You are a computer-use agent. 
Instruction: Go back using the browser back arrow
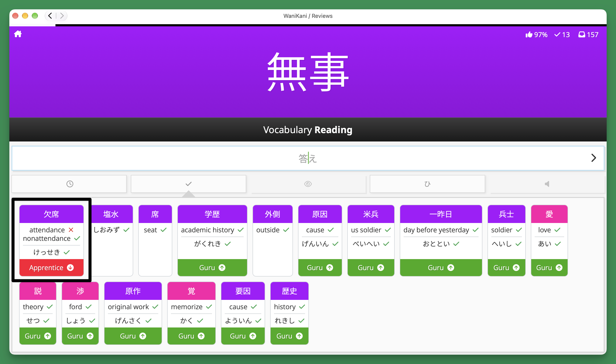pyautogui.click(x=50, y=16)
